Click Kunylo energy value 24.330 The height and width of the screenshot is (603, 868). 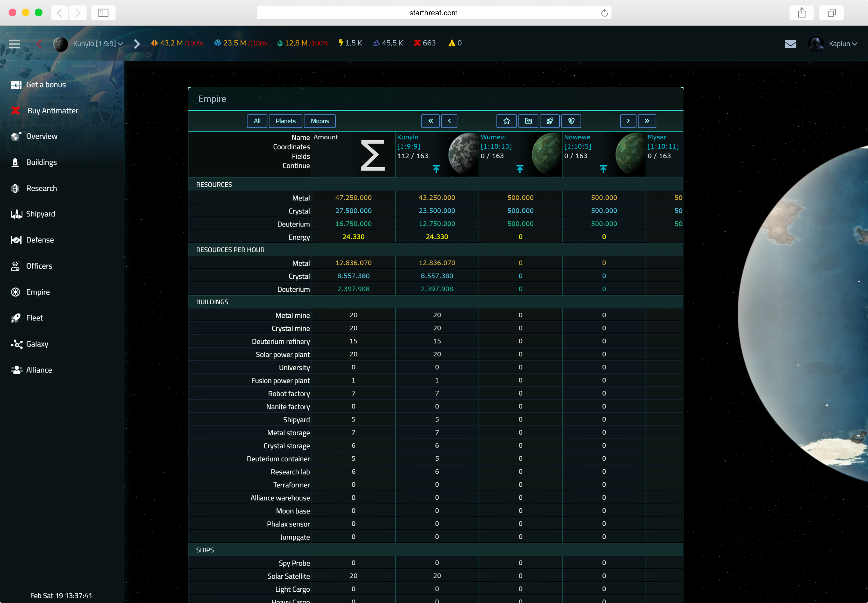[437, 237]
